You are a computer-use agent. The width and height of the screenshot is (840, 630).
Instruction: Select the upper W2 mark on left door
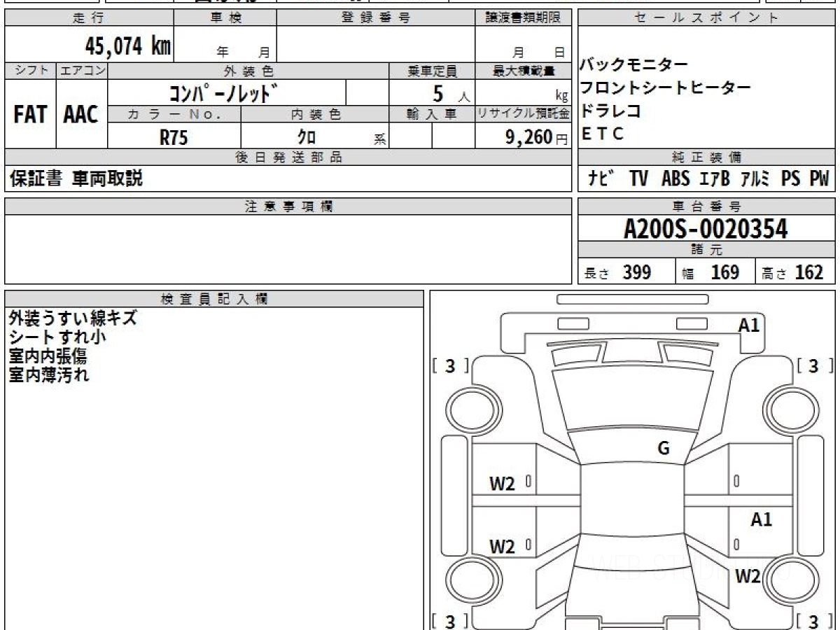[x=502, y=484]
